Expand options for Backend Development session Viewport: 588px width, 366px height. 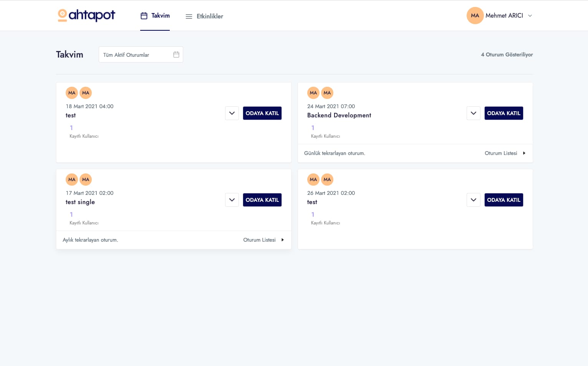474,113
